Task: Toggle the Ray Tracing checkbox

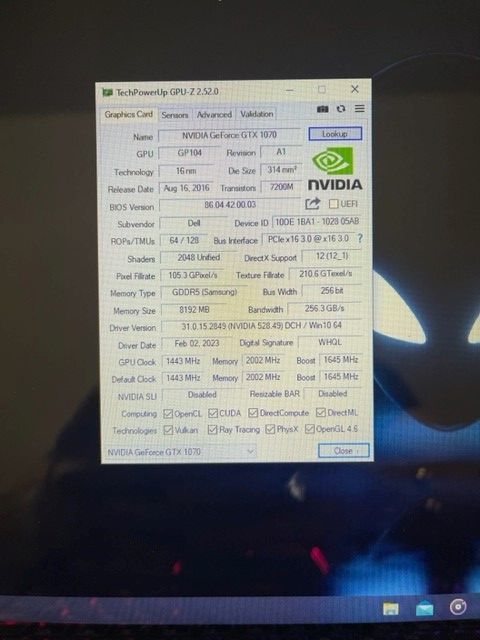Action: click(212, 430)
